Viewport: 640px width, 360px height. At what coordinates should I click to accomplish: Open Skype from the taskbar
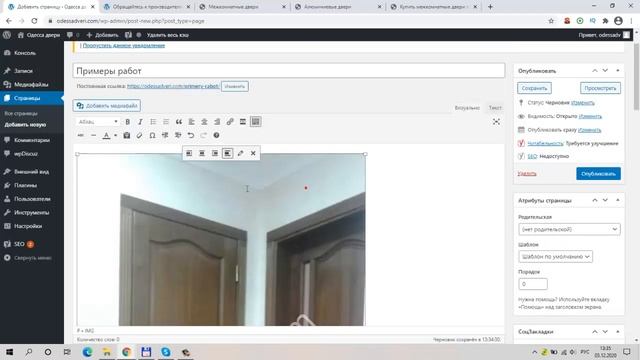coord(165,352)
